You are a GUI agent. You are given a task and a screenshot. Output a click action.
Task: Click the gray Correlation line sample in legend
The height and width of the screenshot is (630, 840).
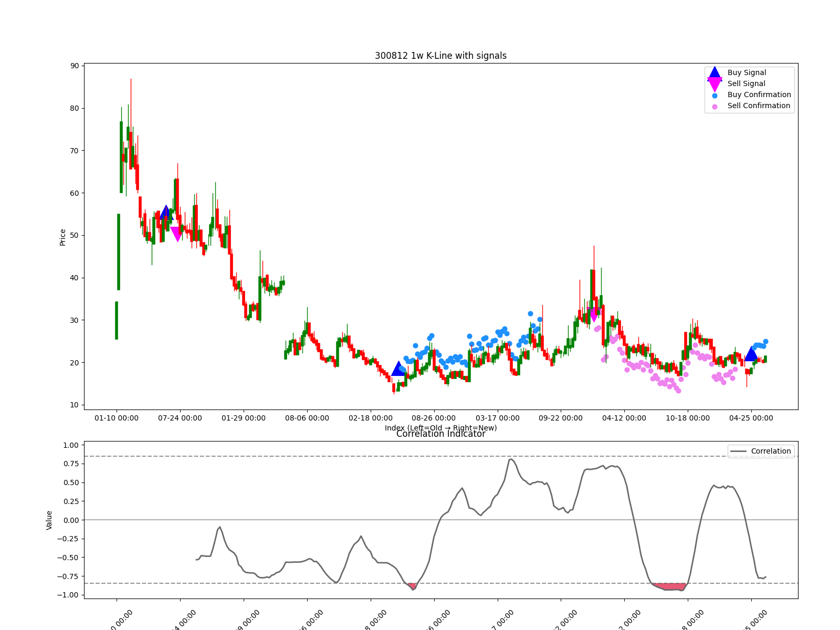[x=738, y=451]
